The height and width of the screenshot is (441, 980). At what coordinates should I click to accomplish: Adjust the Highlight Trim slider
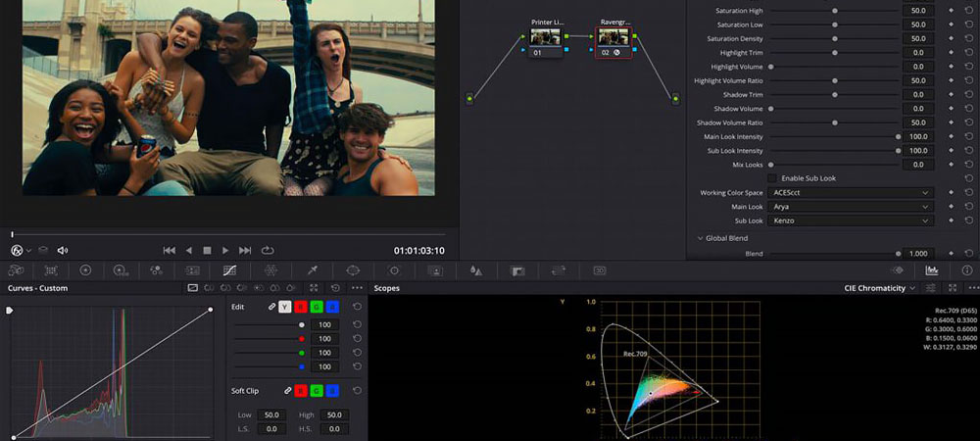[834, 53]
